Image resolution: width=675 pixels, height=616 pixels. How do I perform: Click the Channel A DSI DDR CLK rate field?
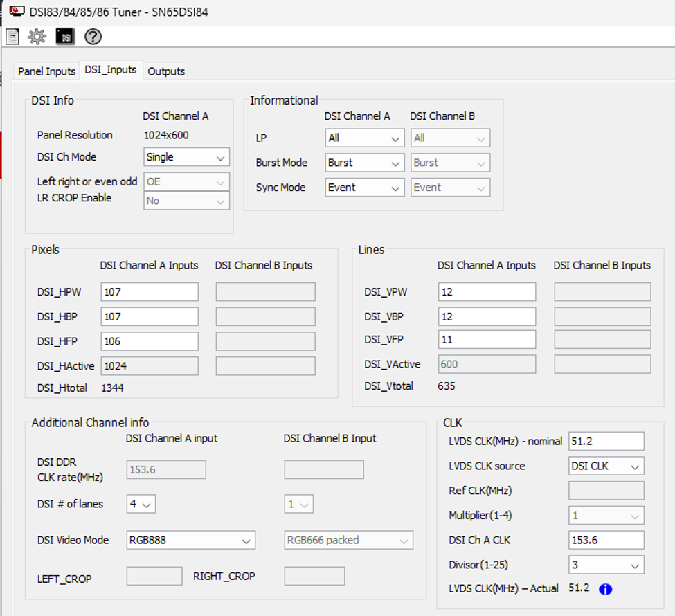pyautogui.click(x=166, y=470)
